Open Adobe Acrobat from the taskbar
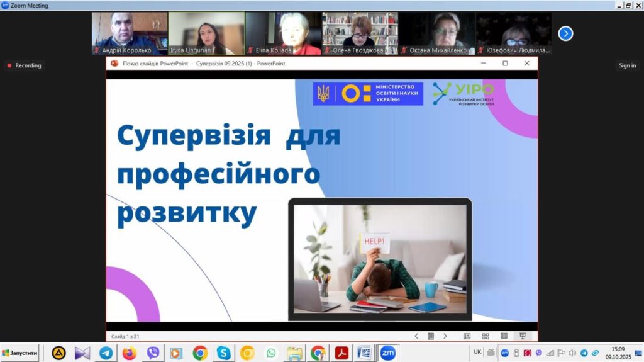Image resolution: width=644 pixels, height=362 pixels. click(341, 353)
